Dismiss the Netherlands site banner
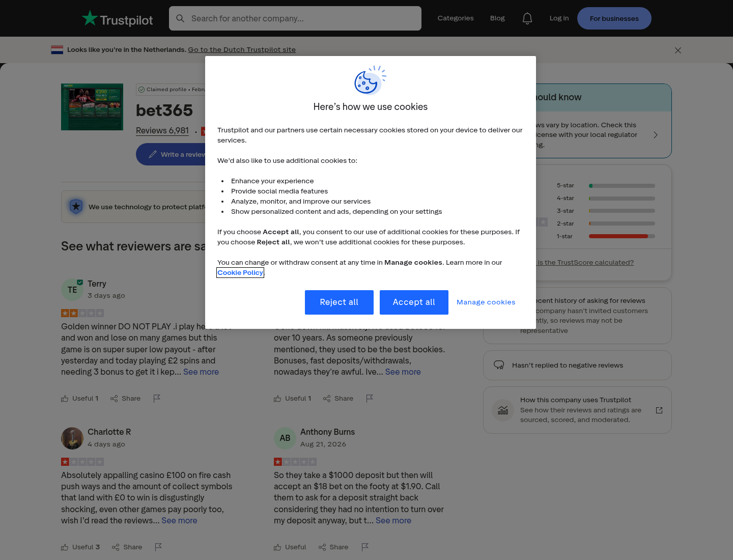 (678, 50)
